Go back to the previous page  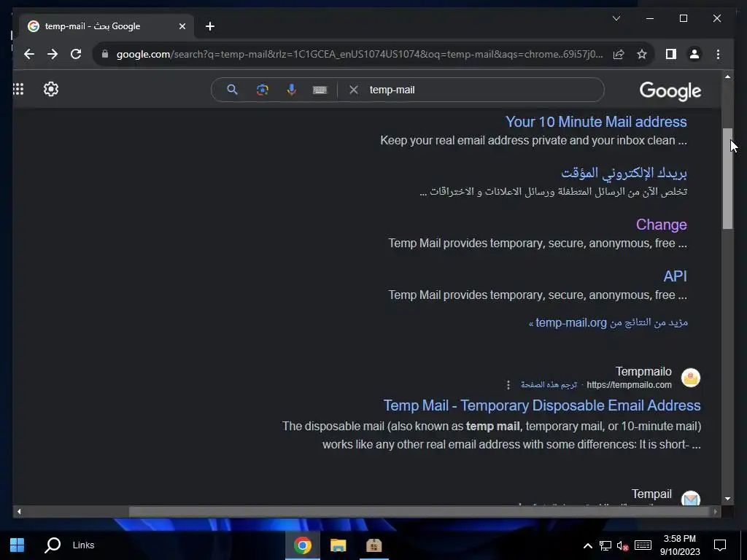29,54
